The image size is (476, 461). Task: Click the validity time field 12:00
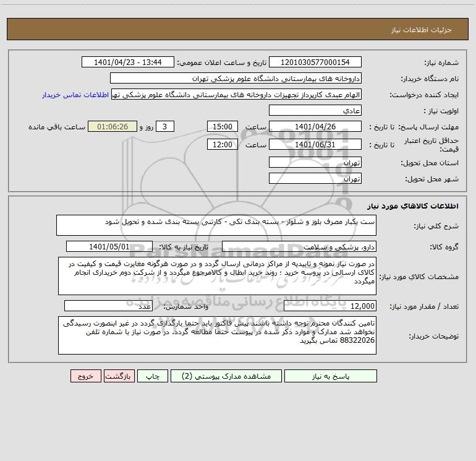pos(222,144)
